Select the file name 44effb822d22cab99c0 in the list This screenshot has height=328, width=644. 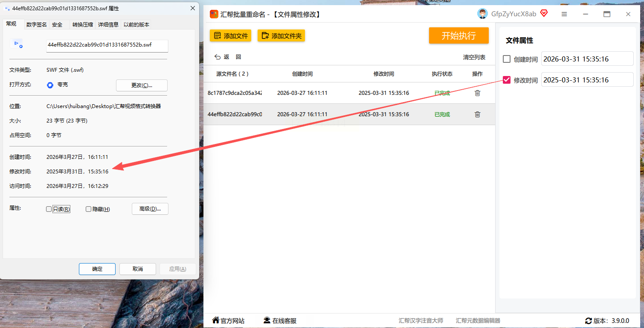coord(235,114)
